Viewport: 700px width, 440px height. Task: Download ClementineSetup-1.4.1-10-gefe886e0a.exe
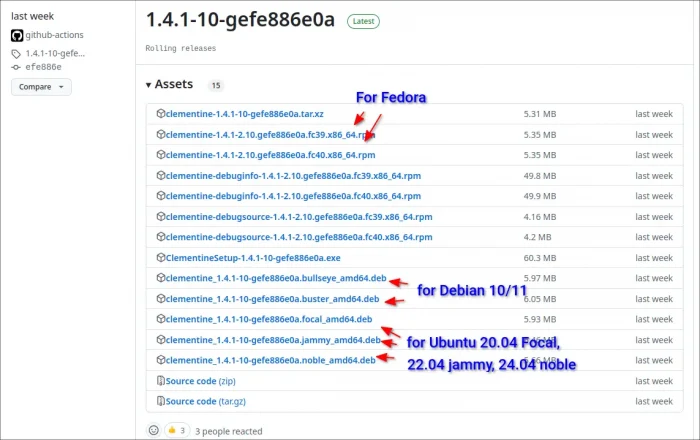[x=253, y=258]
